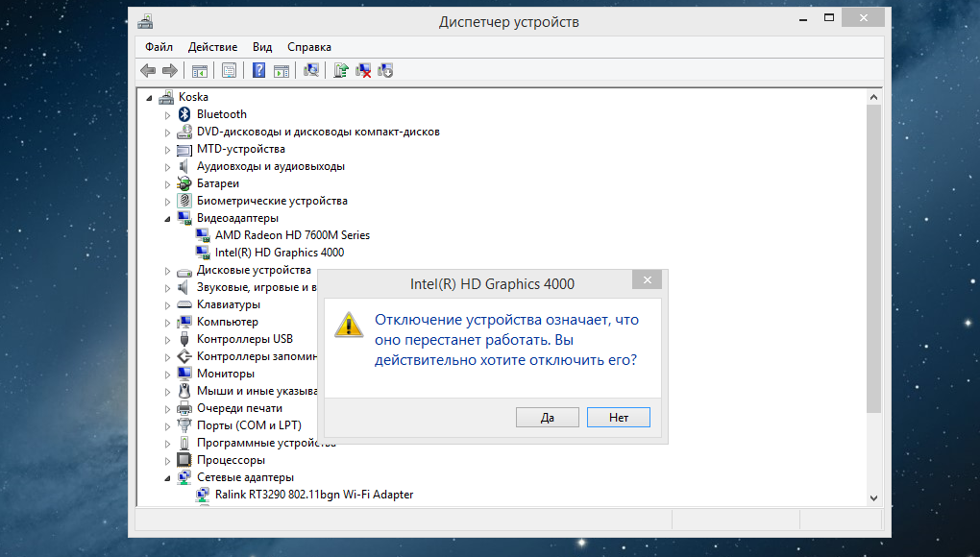Click the Порты (COM и LPT) label
Viewport: 980px width, 557px height.
tap(249, 425)
